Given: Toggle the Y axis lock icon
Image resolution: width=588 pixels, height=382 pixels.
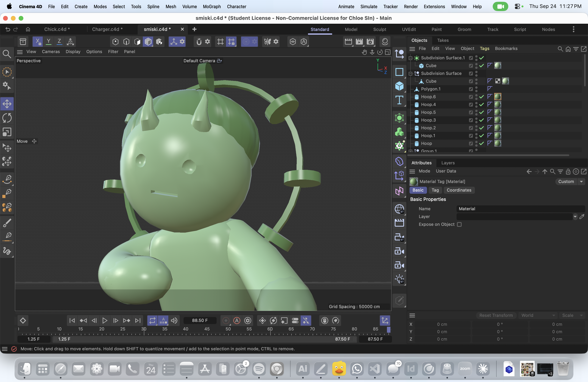Looking at the screenshot, I should [49, 41].
